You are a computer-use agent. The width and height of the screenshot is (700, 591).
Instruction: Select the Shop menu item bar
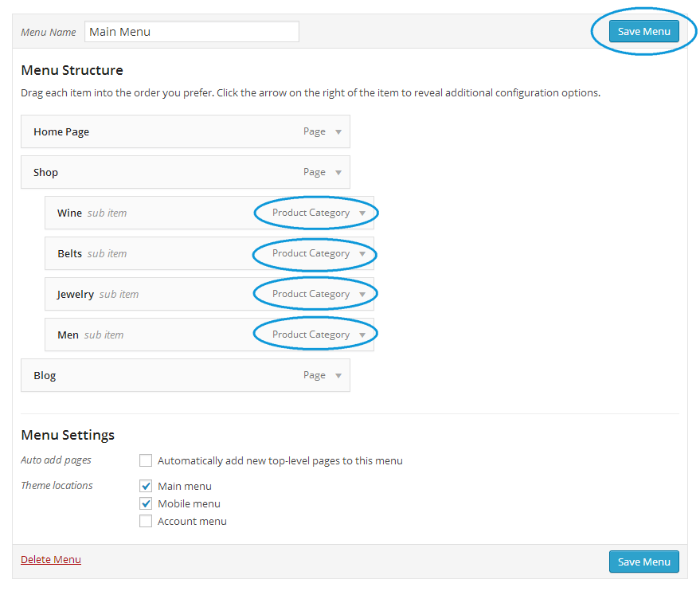click(x=159, y=173)
